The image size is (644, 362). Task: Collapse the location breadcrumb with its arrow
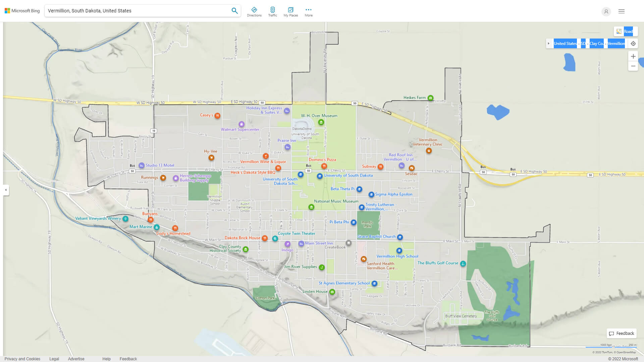549,43
